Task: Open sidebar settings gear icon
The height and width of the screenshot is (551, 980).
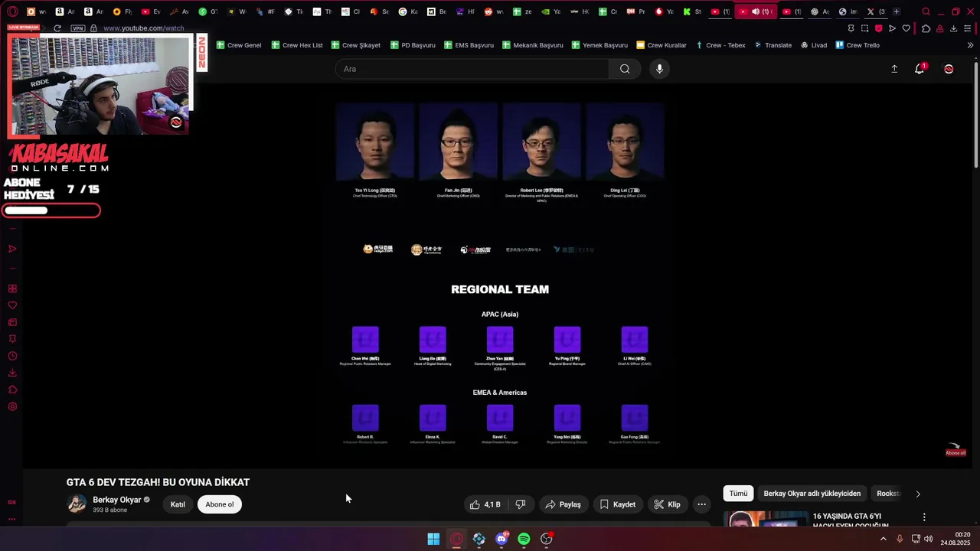Action: [x=12, y=406]
